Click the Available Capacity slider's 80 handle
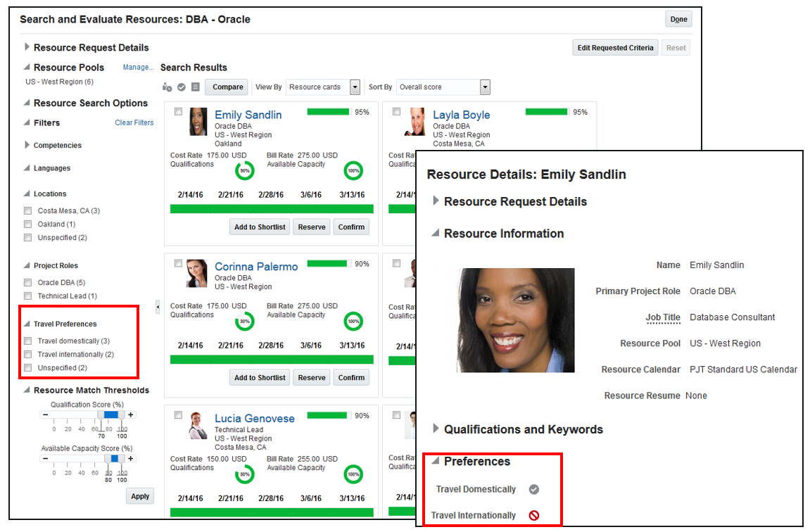Screen dimensions: 810x532 click(108, 460)
